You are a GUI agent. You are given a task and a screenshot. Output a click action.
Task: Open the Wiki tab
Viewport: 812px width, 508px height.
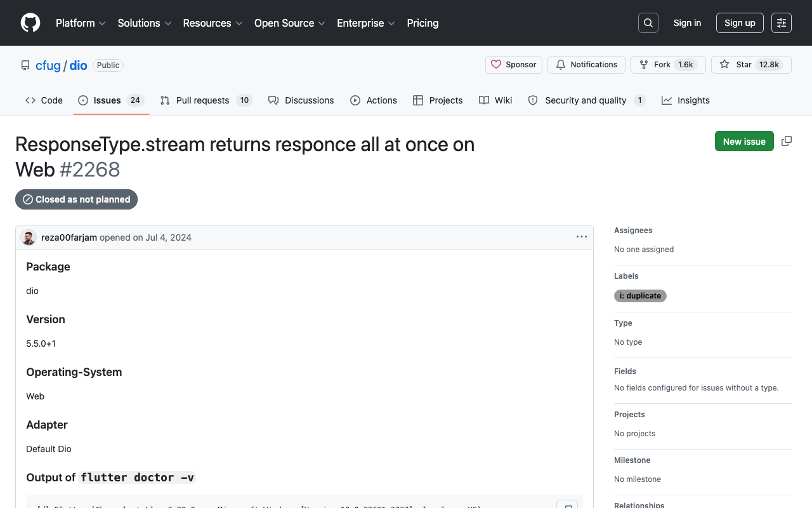495,100
